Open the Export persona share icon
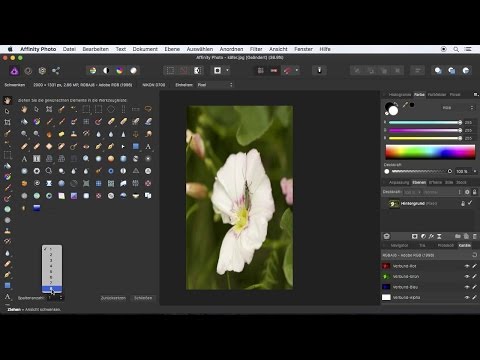 point(56,71)
